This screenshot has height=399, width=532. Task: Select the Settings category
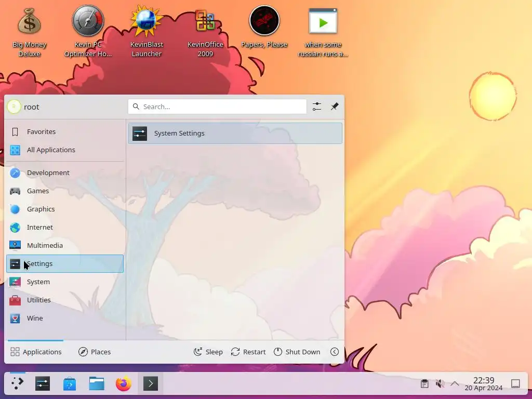(65, 263)
